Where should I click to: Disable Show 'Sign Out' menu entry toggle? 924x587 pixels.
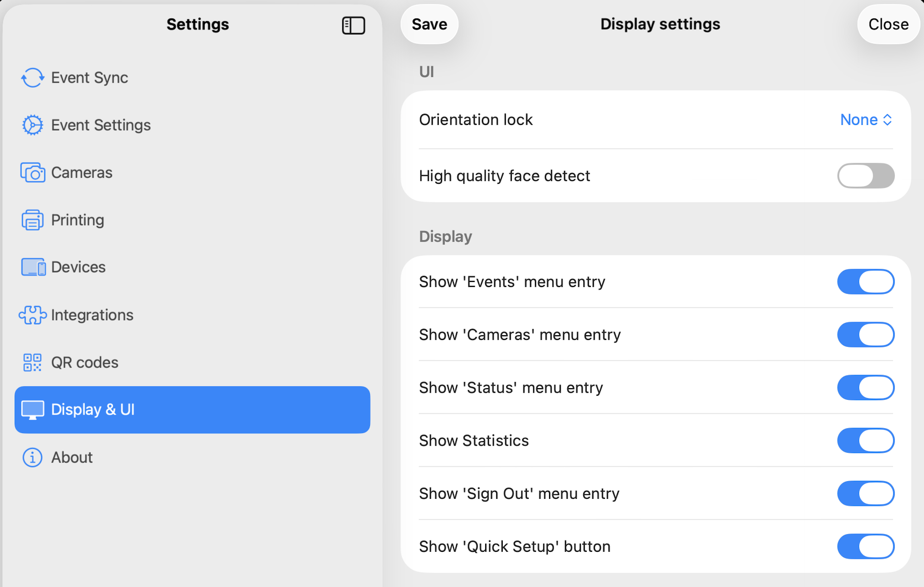click(865, 493)
